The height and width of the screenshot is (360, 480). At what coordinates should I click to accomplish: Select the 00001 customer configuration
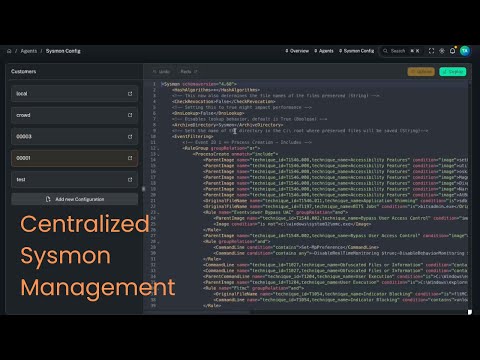coord(75,158)
